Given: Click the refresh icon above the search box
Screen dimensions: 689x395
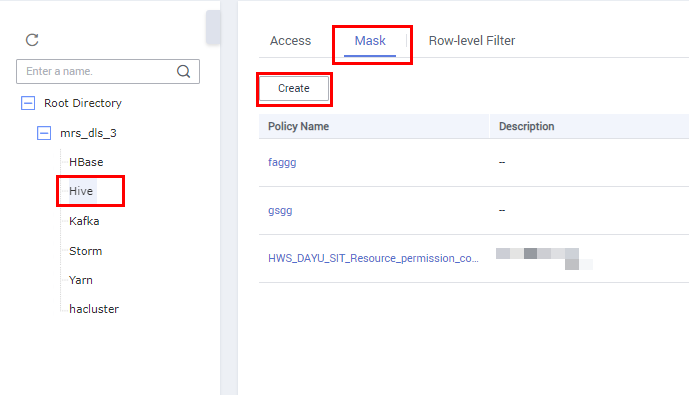Looking at the screenshot, I should pos(32,40).
